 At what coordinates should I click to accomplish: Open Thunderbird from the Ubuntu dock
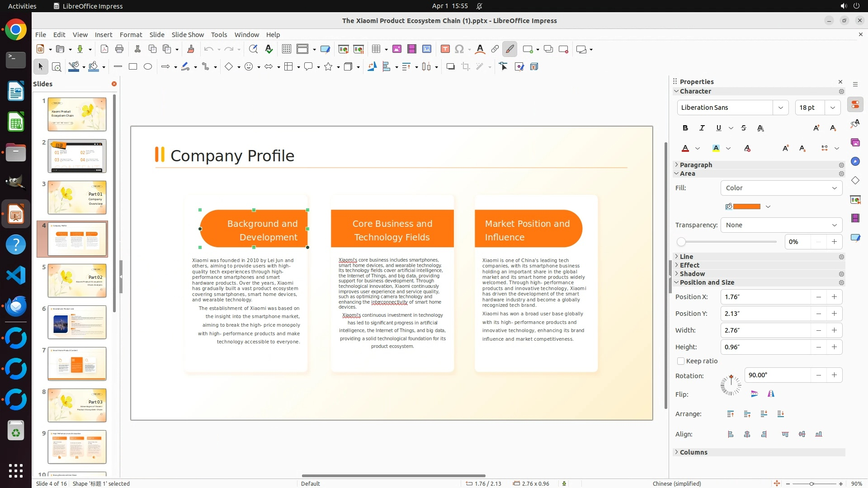tap(16, 306)
